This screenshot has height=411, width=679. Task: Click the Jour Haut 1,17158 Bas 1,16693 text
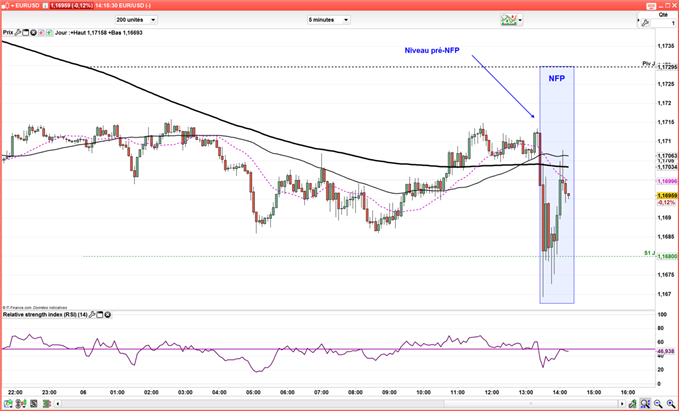99,32
